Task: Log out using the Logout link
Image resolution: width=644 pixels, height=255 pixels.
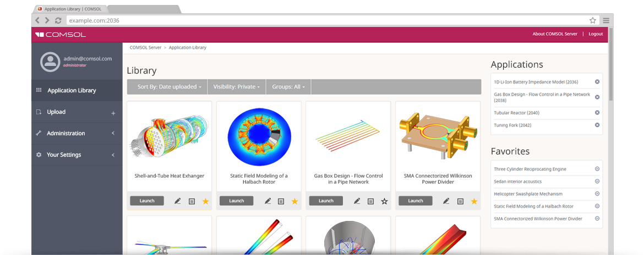Action: pyautogui.click(x=596, y=34)
